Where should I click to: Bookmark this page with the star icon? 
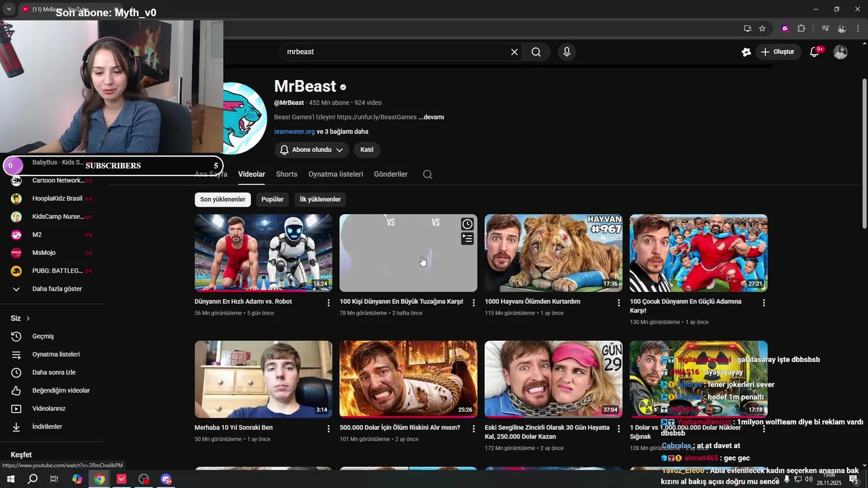762,28
